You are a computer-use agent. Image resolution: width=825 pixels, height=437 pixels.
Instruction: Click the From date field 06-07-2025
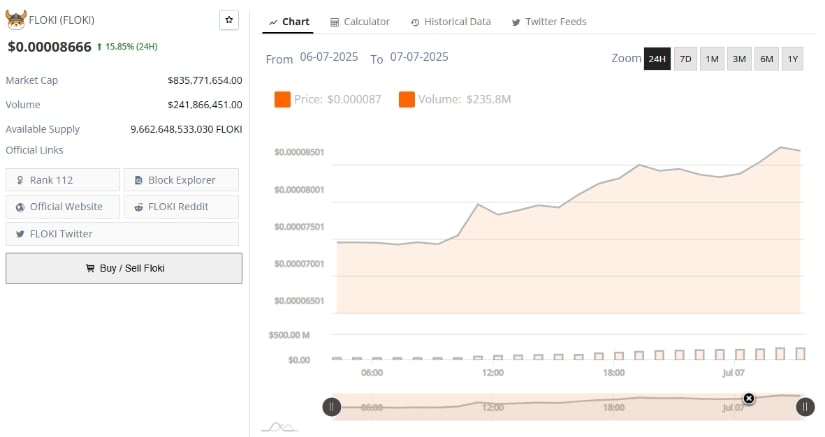click(x=329, y=57)
